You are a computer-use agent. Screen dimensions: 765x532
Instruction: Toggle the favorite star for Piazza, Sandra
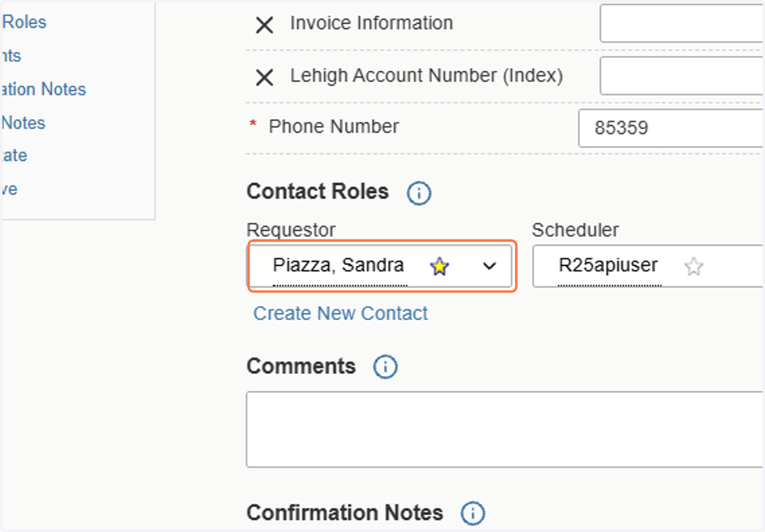pos(439,266)
